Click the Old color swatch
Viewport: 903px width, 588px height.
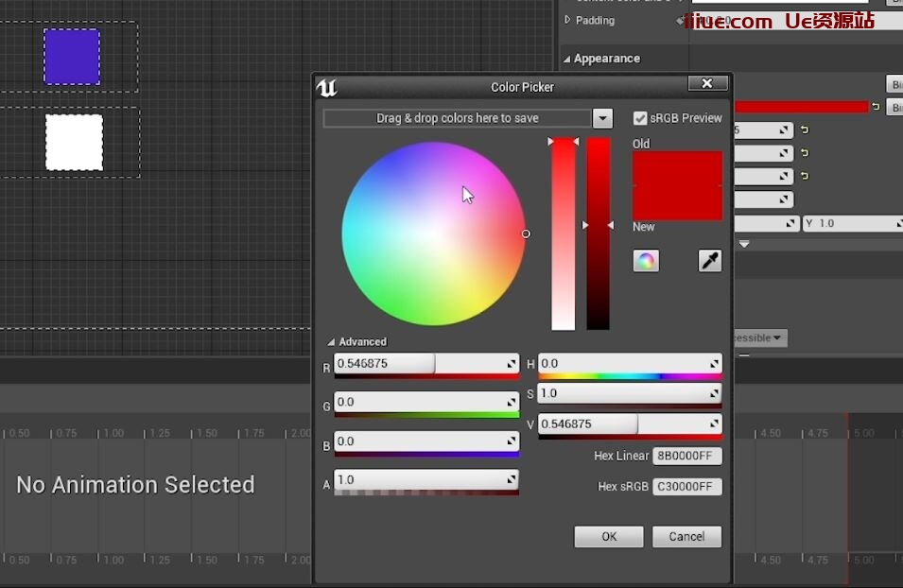(677, 168)
